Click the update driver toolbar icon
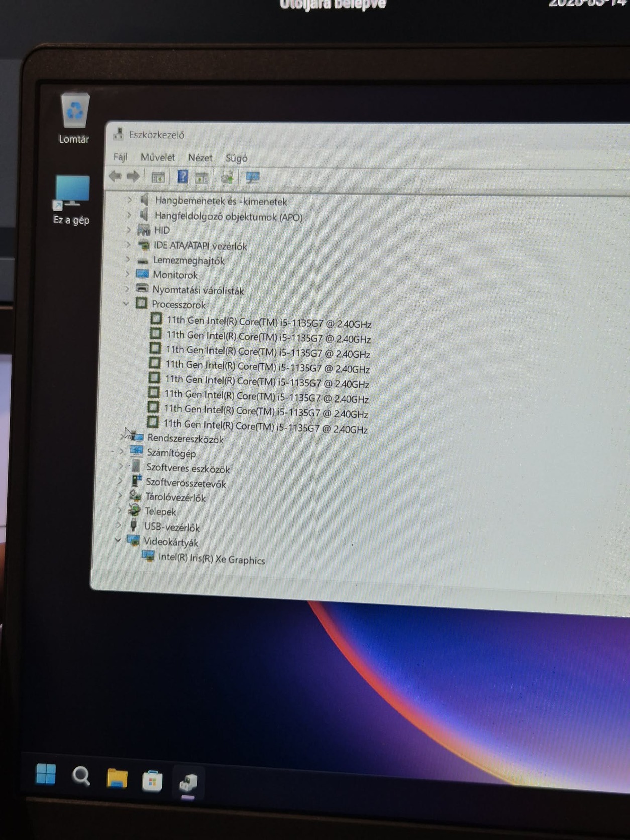630x840 pixels. 227,178
